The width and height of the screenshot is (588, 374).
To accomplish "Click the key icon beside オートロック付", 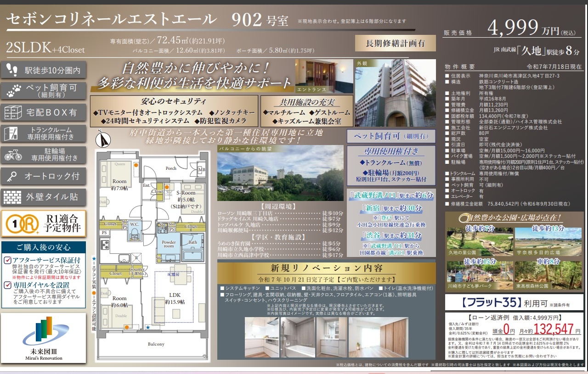I will coord(12,176).
